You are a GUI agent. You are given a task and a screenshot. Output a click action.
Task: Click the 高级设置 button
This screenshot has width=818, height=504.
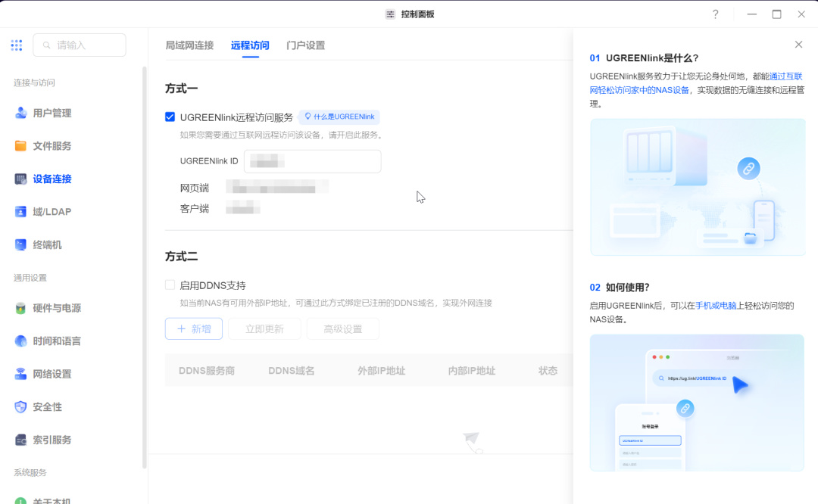pos(343,329)
